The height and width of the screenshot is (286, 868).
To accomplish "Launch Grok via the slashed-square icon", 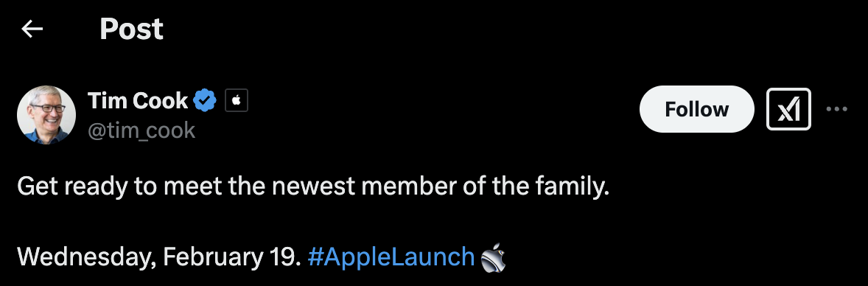I will pyautogui.click(x=788, y=109).
